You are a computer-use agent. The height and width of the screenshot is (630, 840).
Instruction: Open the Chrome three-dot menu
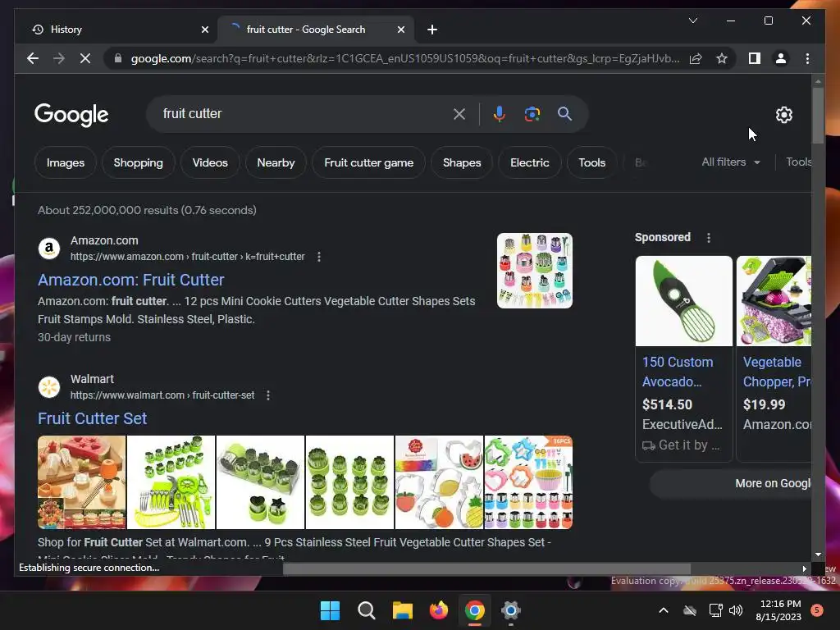tap(807, 58)
